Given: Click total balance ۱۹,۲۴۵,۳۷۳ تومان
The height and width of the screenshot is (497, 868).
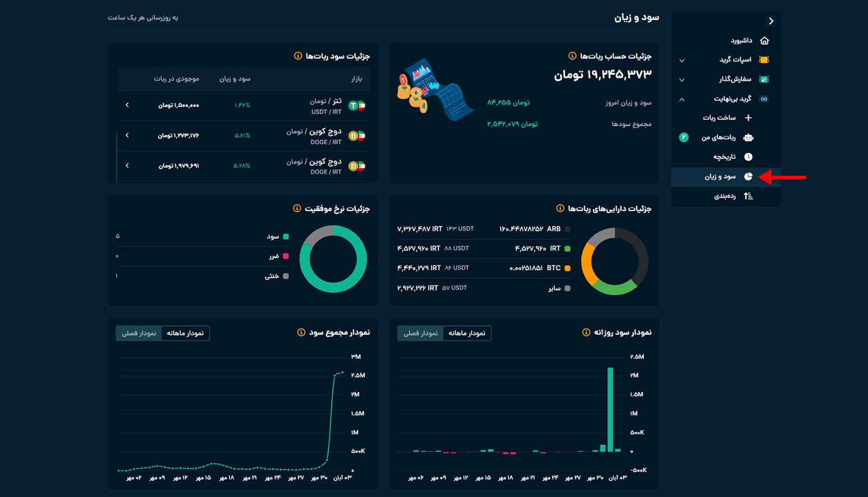Looking at the screenshot, I should 603,74.
